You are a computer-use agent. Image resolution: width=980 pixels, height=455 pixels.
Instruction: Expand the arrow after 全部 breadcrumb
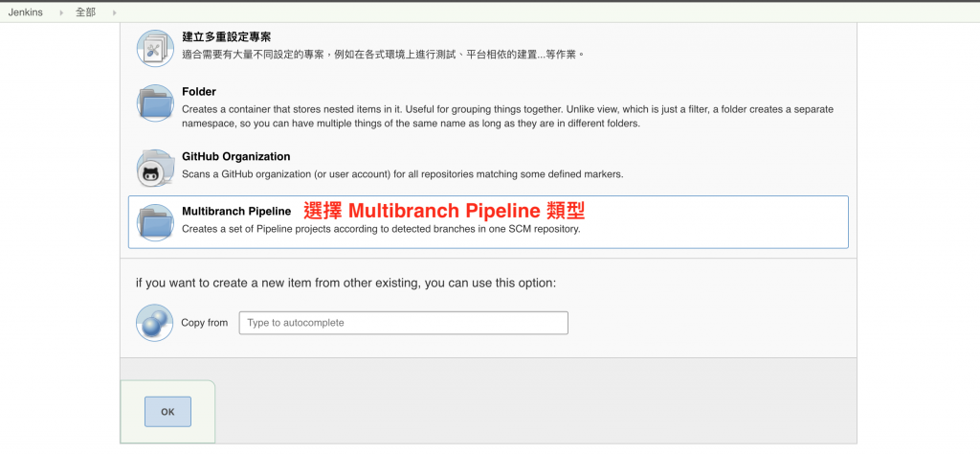(x=115, y=12)
